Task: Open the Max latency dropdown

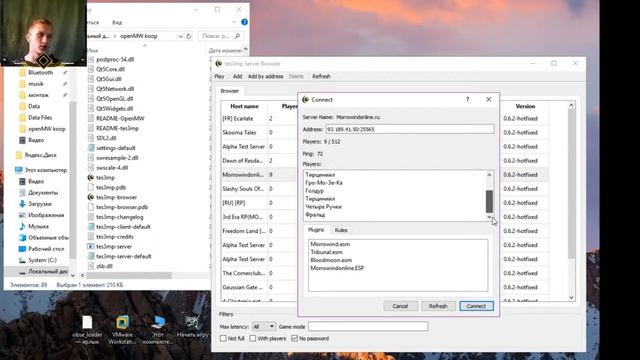Action: point(263,327)
